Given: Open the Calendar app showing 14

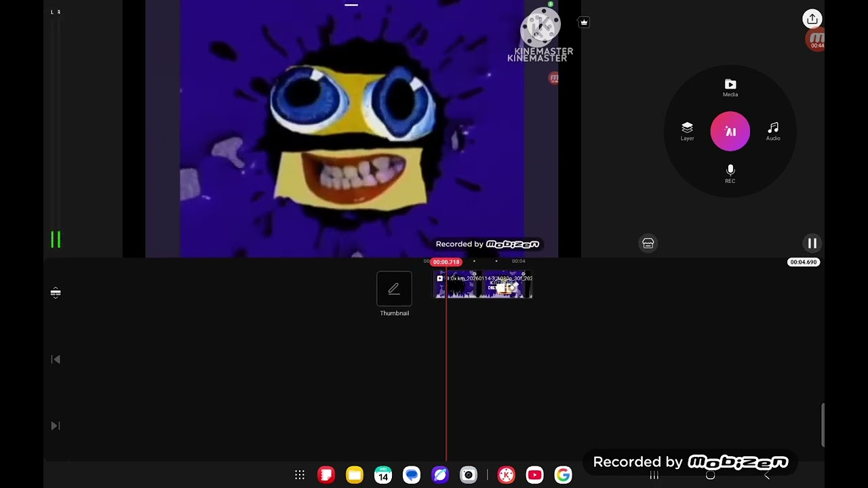Looking at the screenshot, I should [x=383, y=475].
